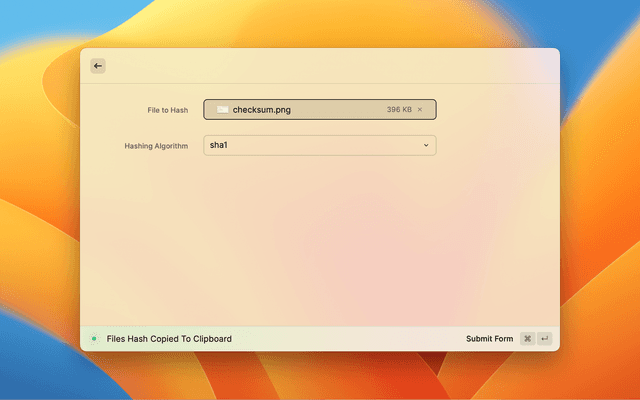Viewport: 640px width, 400px height.
Task: Click the folder icon beside checksum.png
Action: tap(222, 109)
